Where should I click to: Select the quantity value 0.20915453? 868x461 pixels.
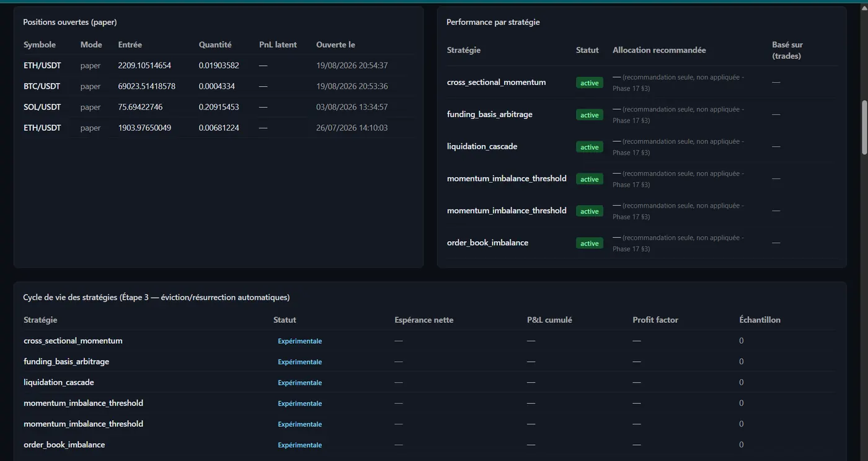coord(219,107)
